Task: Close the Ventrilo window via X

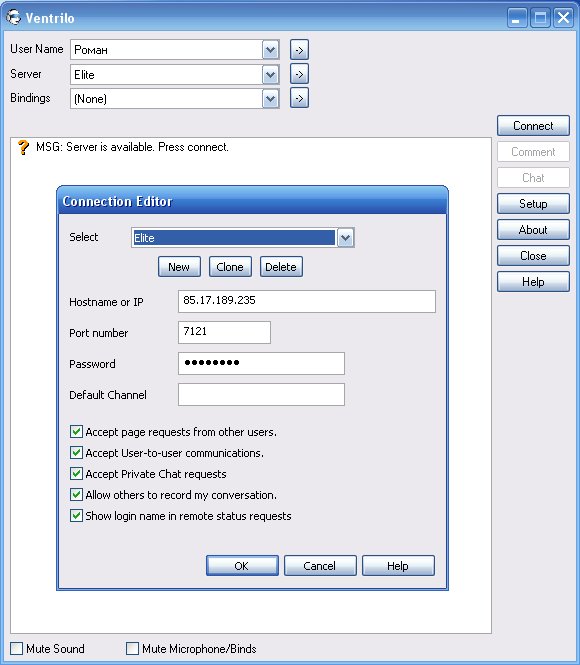Action: coord(563,18)
